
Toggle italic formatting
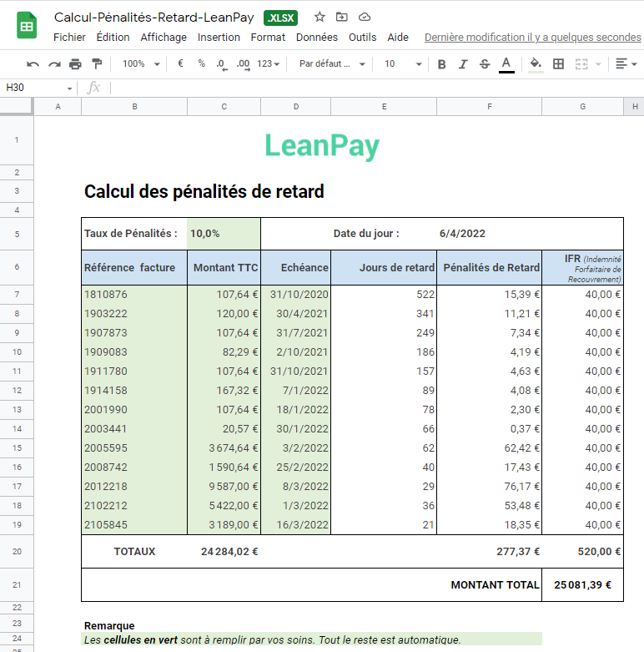(463, 64)
